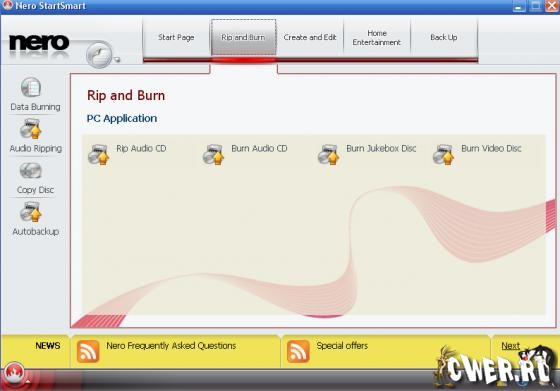Open the Data Burning sidebar icon
Screen dimensions: 560x391
[31, 87]
